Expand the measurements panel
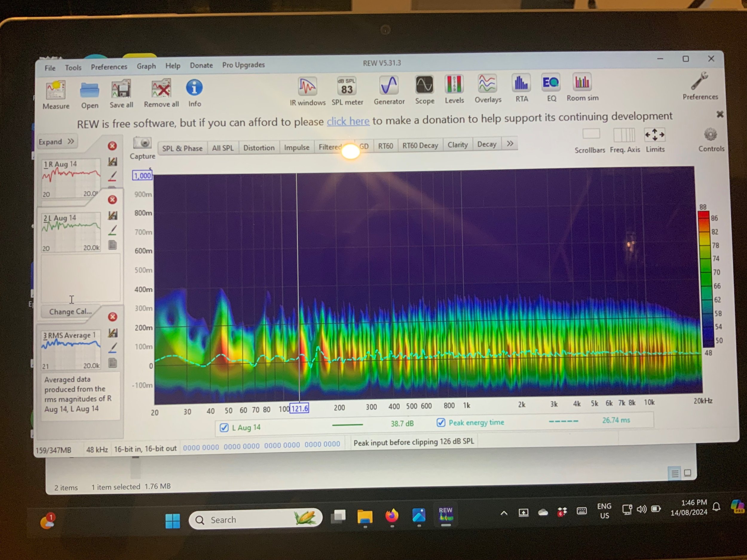The height and width of the screenshot is (560, 747). click(56, 142)
